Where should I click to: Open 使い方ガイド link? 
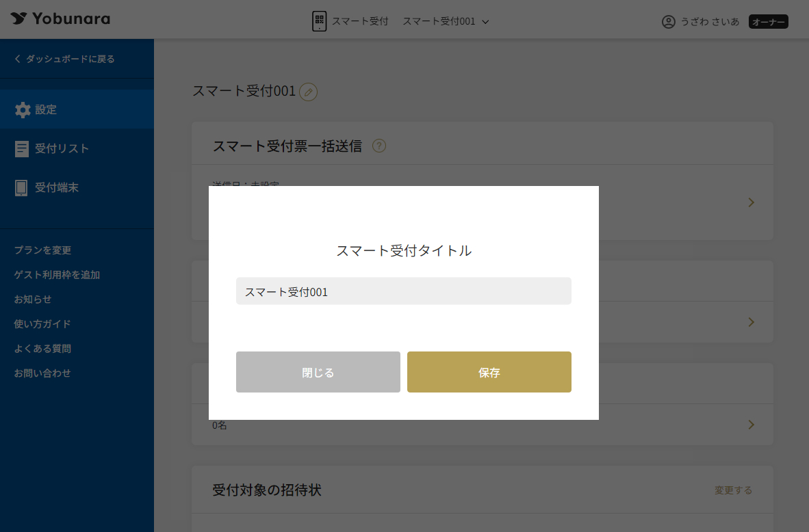[x=42, y=323]
